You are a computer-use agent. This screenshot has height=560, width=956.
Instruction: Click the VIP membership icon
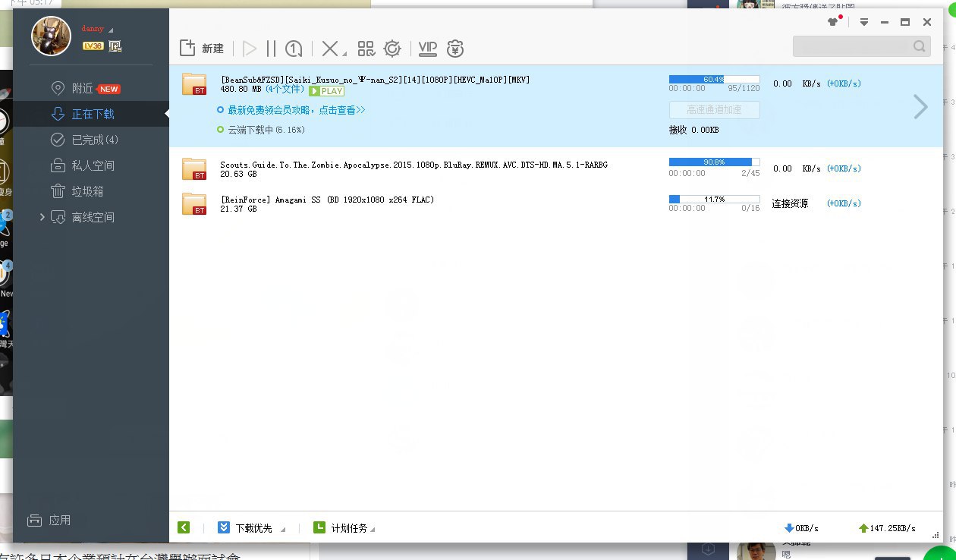point(428,49)
